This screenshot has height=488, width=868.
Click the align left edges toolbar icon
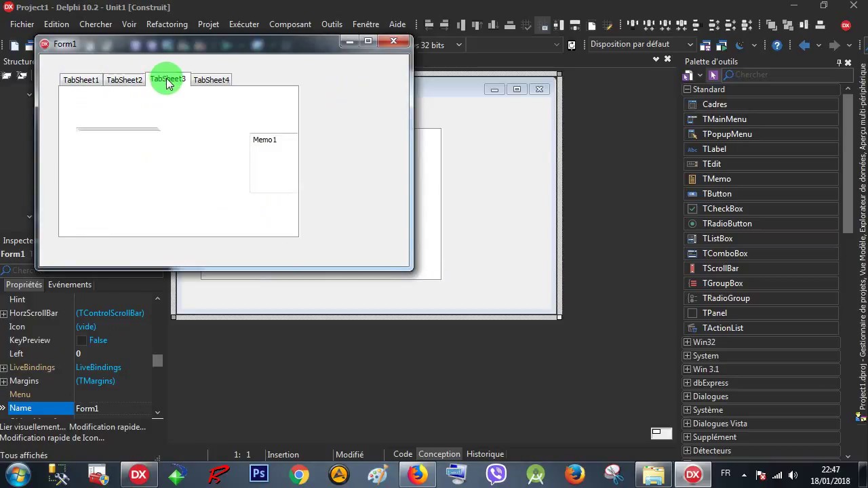(429, 25)
